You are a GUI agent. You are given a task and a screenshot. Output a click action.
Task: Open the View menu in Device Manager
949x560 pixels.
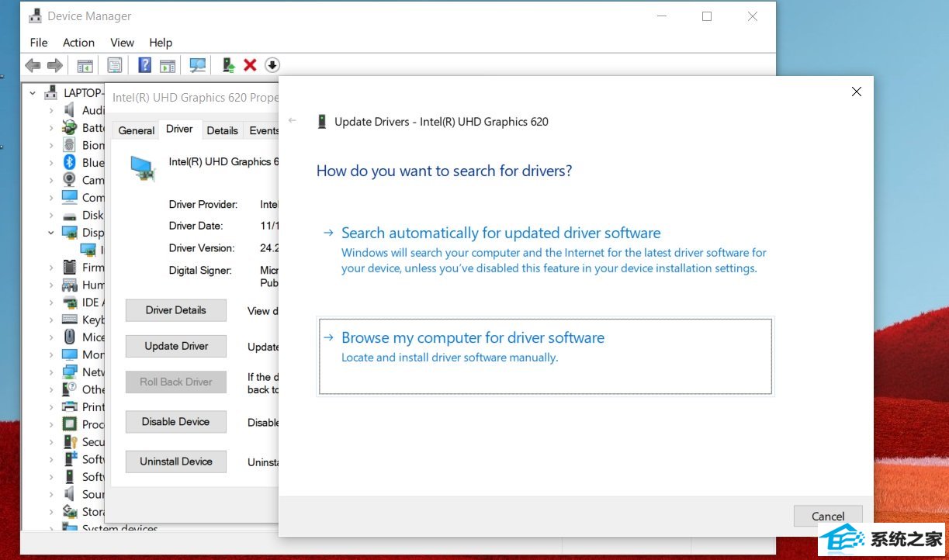(x=122, y=43)
